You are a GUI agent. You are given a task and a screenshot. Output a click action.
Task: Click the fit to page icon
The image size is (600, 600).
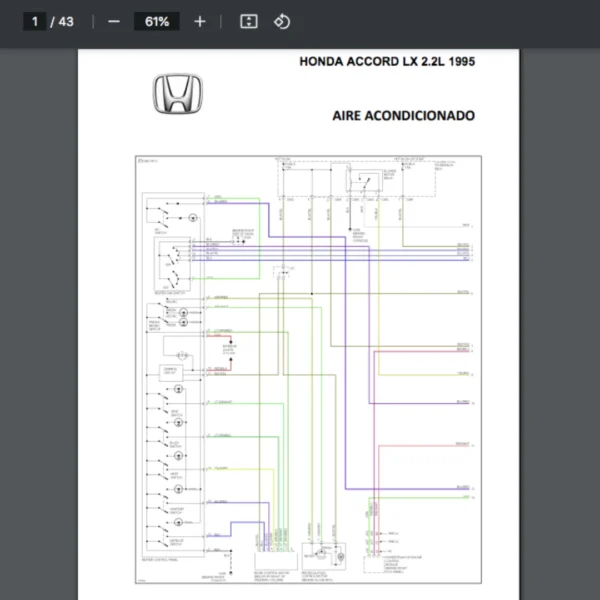click(x=249, y=21)
